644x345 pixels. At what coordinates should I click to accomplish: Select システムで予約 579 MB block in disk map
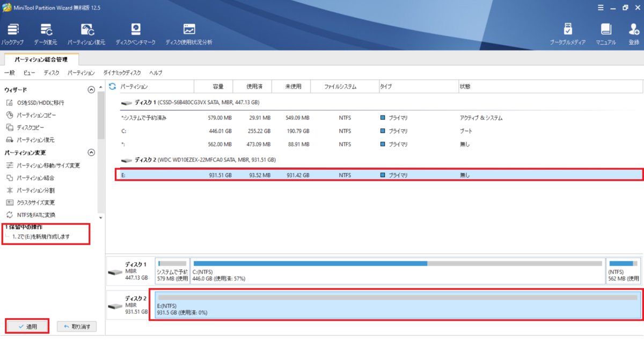pyautogui.click(x=172, y=272)
